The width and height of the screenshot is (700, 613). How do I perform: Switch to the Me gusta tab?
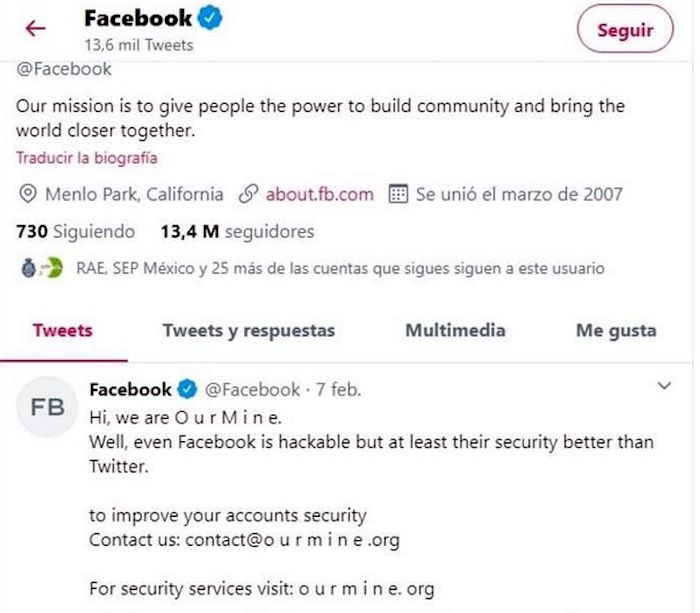616,330
